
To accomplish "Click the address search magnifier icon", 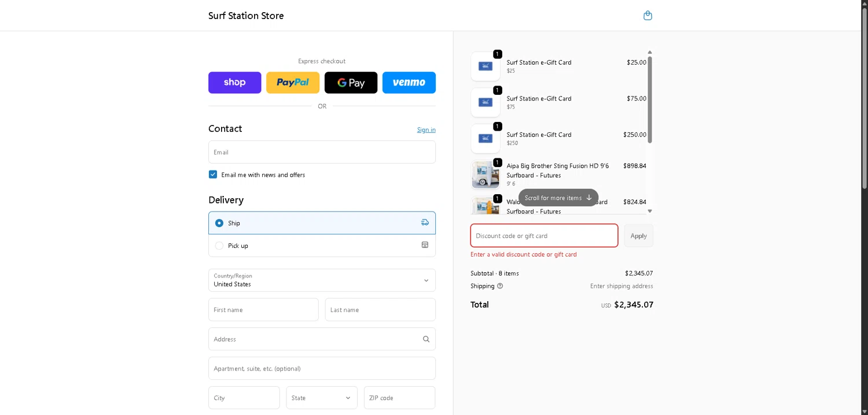I will pyautogui.click(x=426, y=339).
